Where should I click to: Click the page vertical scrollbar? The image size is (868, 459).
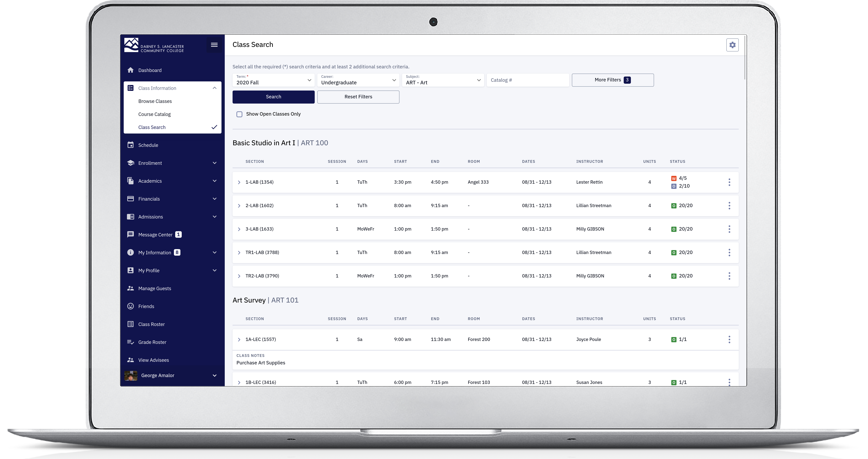tap(745, 57)
